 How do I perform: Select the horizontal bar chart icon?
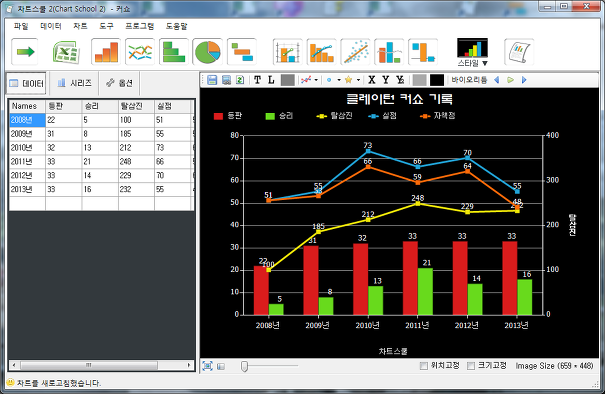[174, 52]
